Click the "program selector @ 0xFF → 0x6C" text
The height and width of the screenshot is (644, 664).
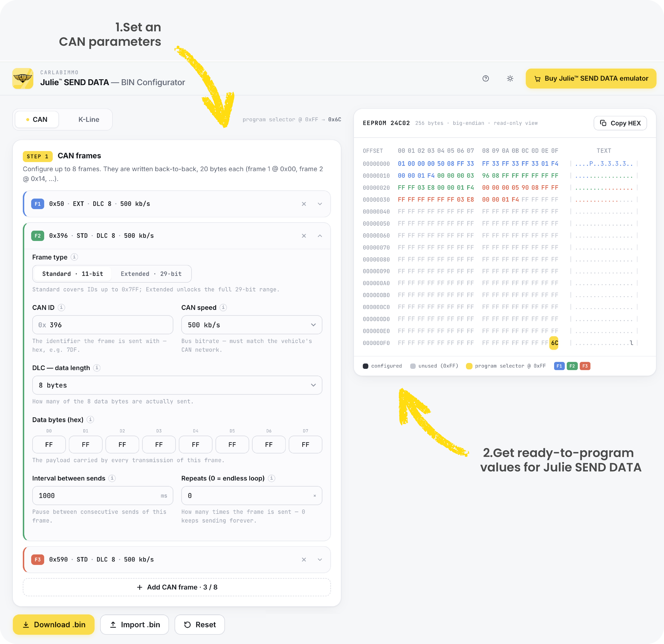click(292, 120)
